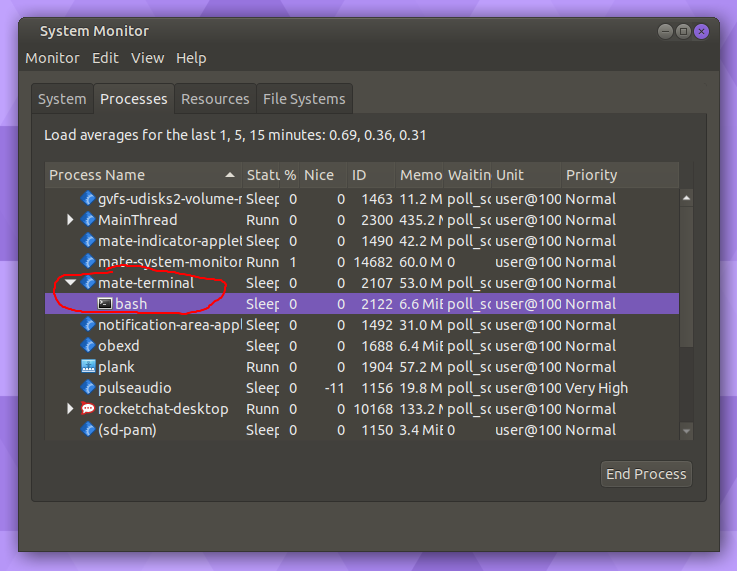
Task: Click the mate-system-monitor process icon
Action: click(88, 262)
